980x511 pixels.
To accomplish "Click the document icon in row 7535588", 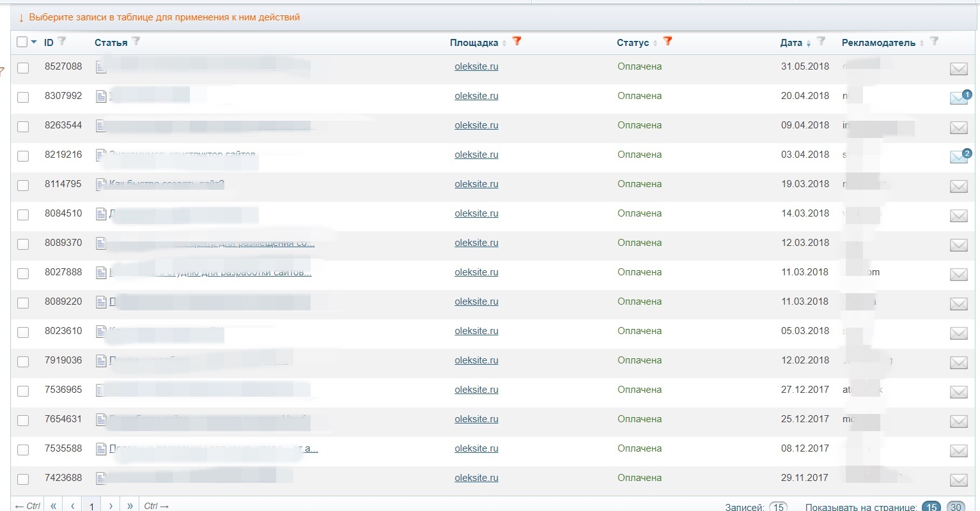I will [x=101, y=449].
